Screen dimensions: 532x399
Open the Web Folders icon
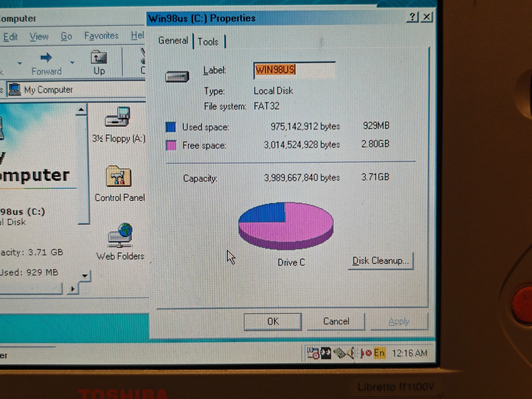coord(120,235)
